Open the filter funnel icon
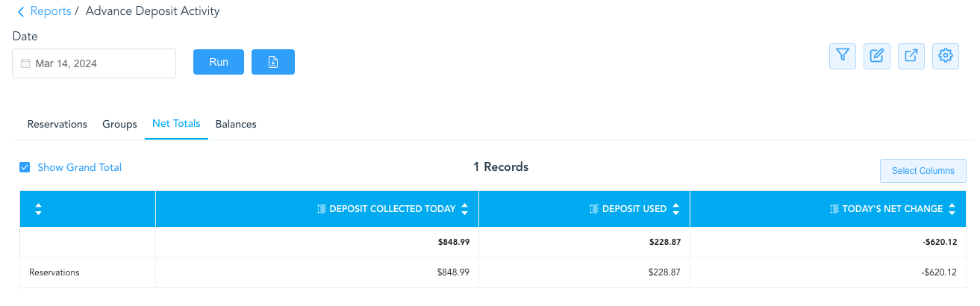This screenshot has width=980, height=306. coord(843,56)
